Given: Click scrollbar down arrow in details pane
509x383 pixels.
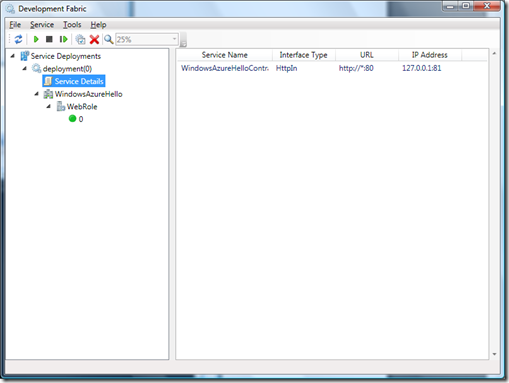Looking at the screenshot, I should [x=494, y=354].
